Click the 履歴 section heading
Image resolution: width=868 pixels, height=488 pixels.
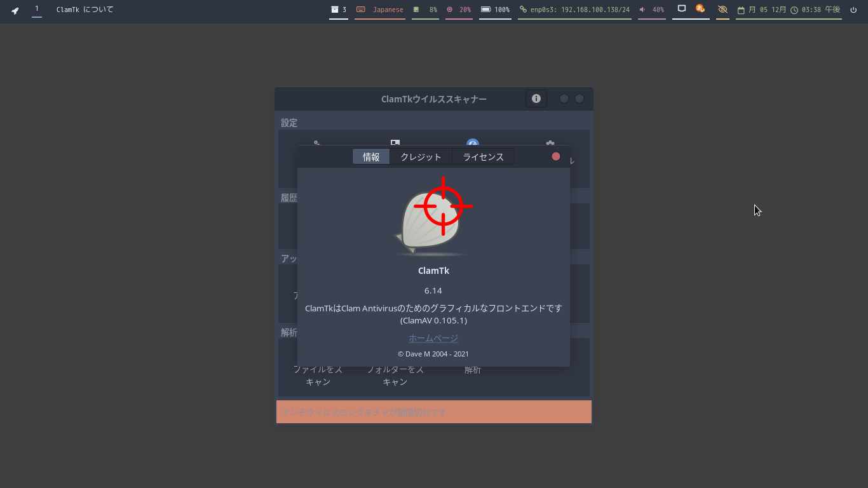click(x=289, y=198)
